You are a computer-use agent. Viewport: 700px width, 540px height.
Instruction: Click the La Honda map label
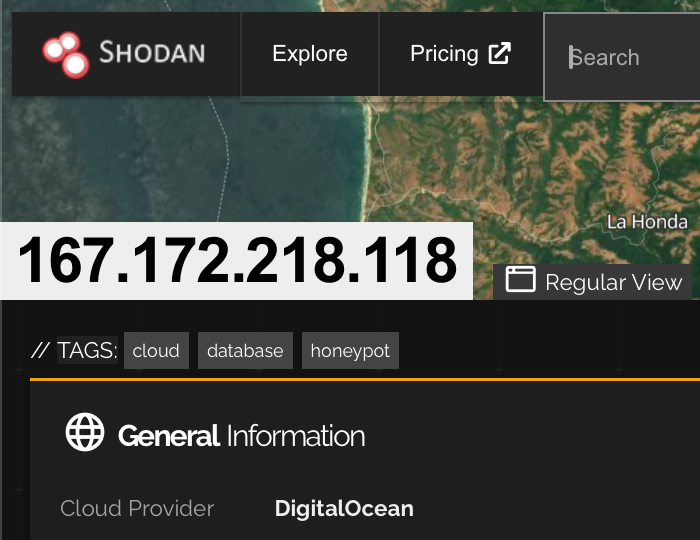point(647,222)
